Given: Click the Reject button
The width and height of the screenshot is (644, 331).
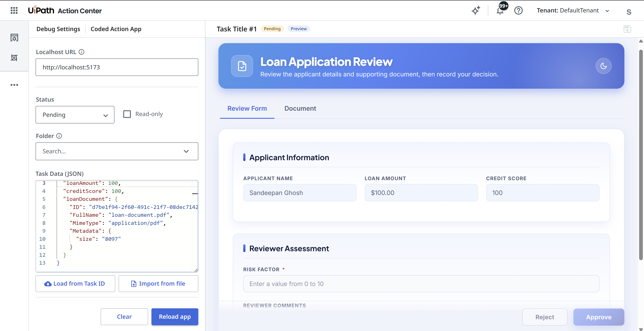Looking at the screenshot, I should click(x=545, y=317).
